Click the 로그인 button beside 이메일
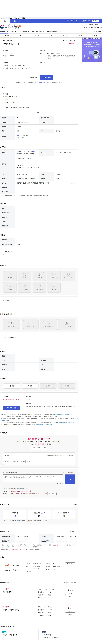 pyautogui.click(x=29, y=462)
